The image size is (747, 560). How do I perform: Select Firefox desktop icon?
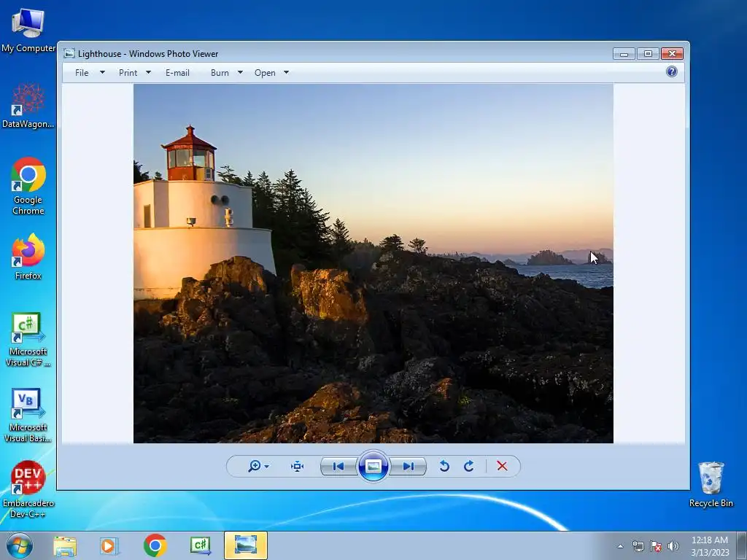click(28, 257)
